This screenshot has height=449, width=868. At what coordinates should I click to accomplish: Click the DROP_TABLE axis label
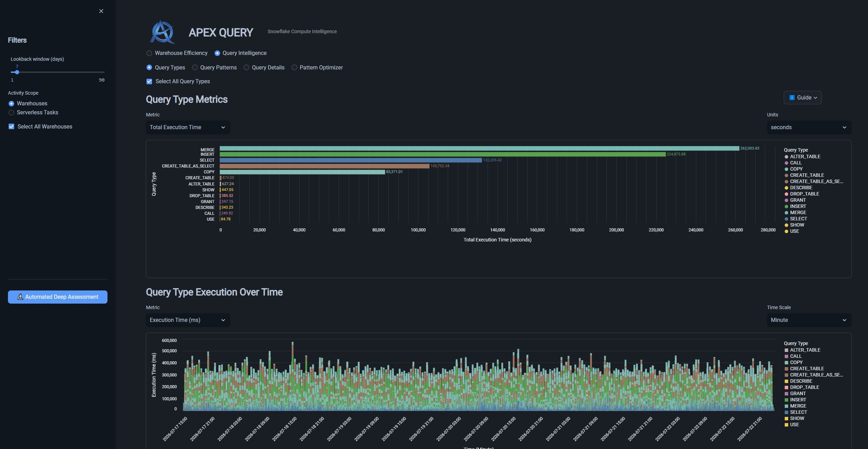[202, 196]
